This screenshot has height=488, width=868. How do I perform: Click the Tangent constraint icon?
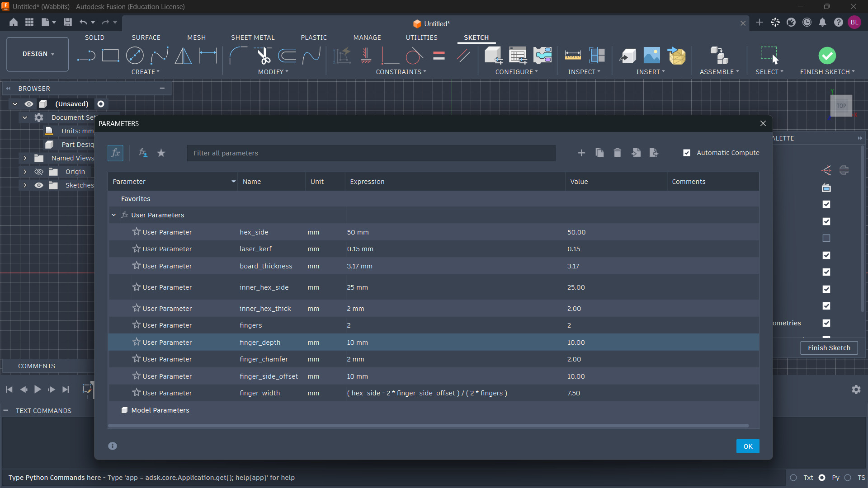pos(414,56)
